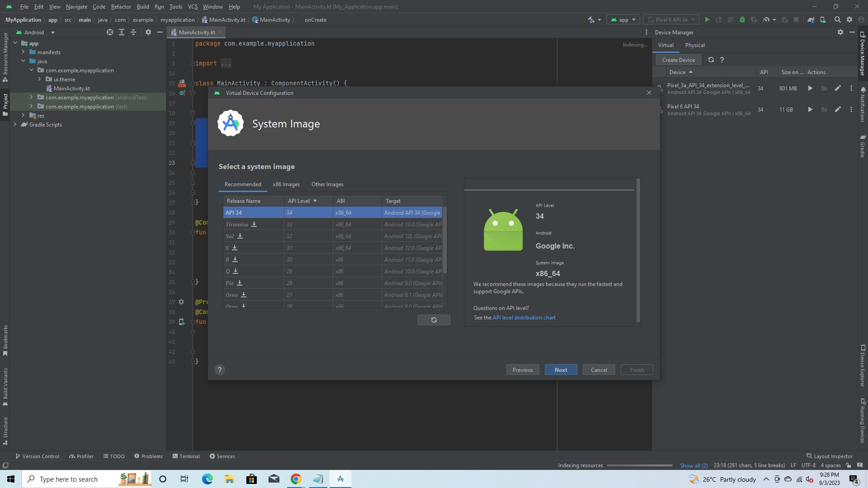The height and width of the screenshot is (488, 868).
Task: Expand the ui.theme package
Action: [39, 80]
